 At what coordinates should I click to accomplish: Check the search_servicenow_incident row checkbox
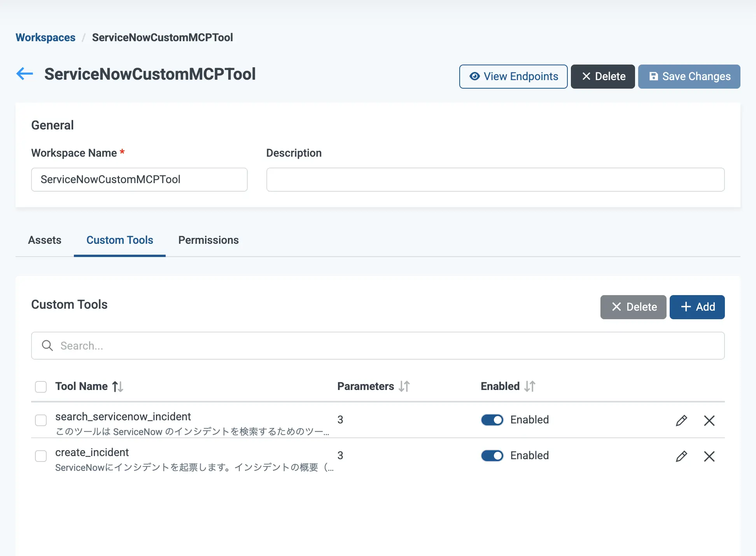tap(41, 420)
